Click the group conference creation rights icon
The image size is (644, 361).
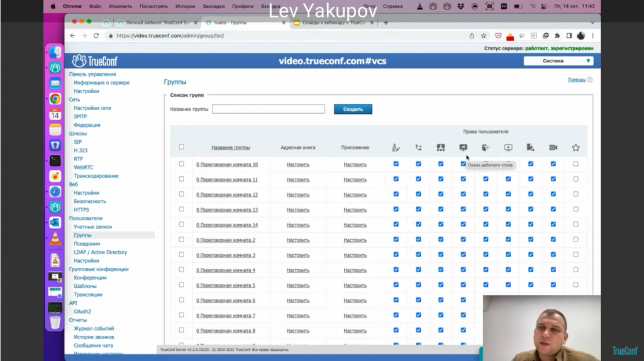[x=441, y=147]
